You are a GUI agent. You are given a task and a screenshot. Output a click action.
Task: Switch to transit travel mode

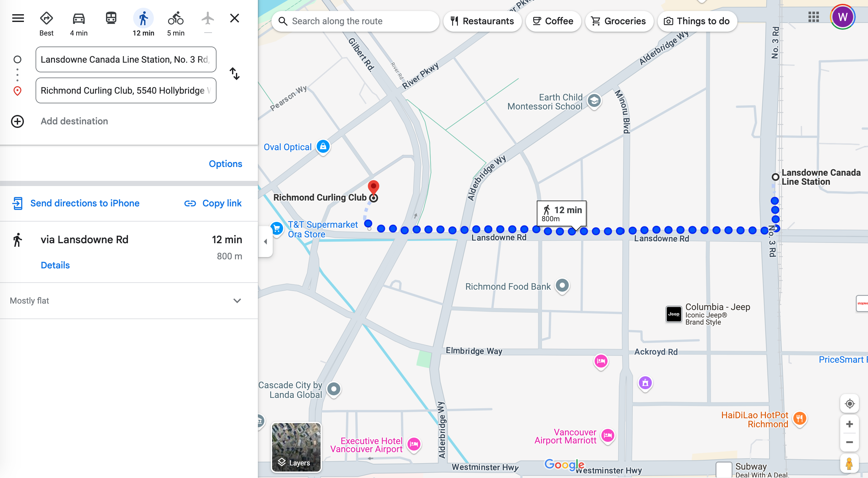tap(111, 18)
